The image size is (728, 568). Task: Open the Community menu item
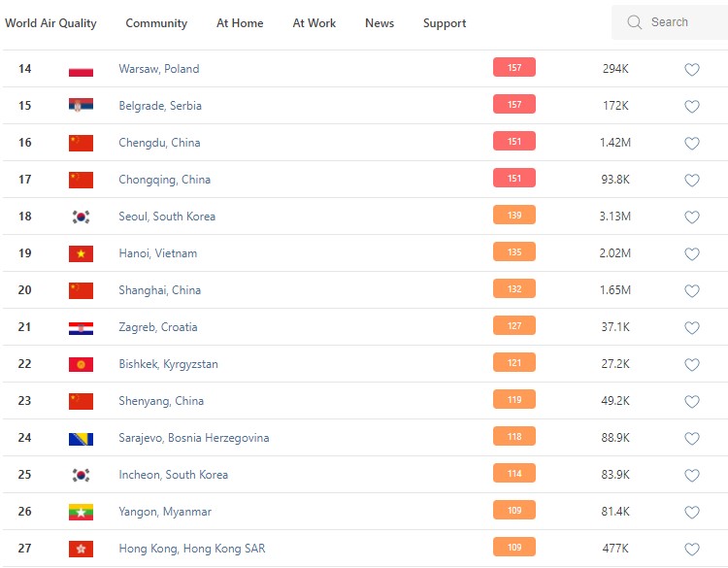(x=156, y=23)
